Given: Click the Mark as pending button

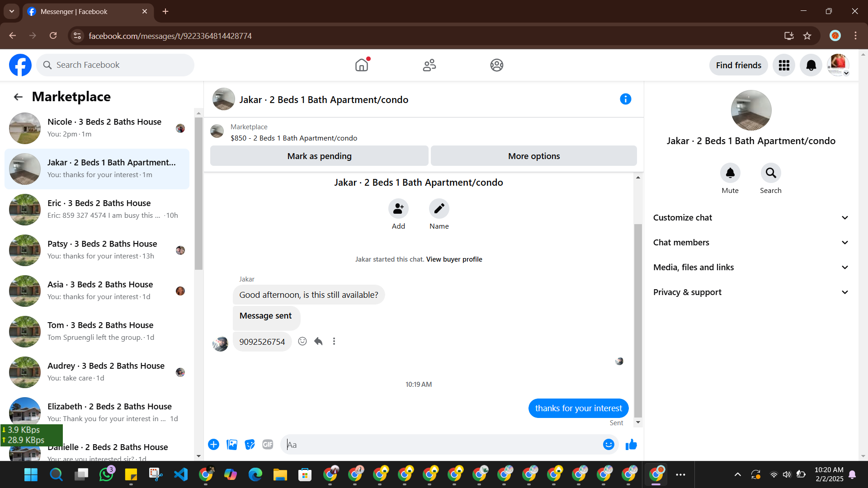Looking at the screenshot, I should pos(319,156).
